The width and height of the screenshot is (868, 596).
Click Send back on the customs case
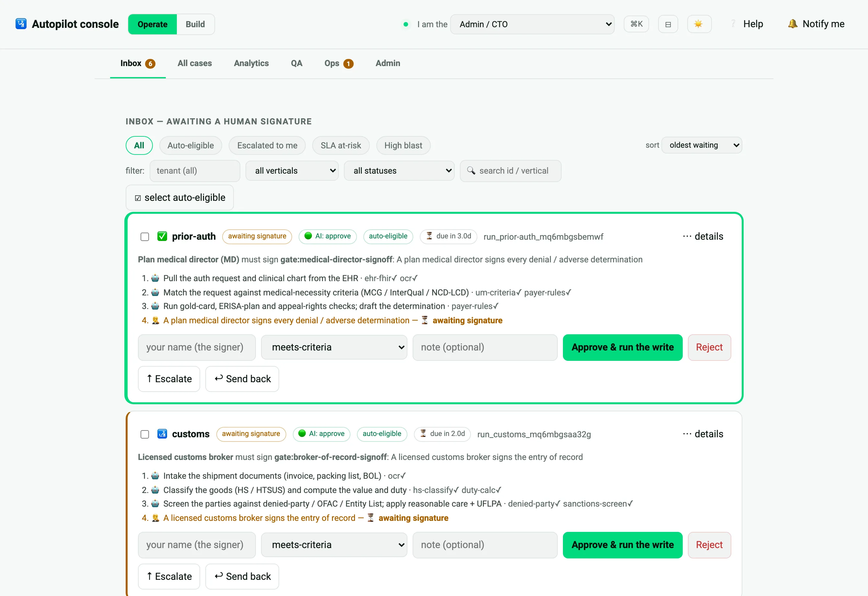point(242,576)
